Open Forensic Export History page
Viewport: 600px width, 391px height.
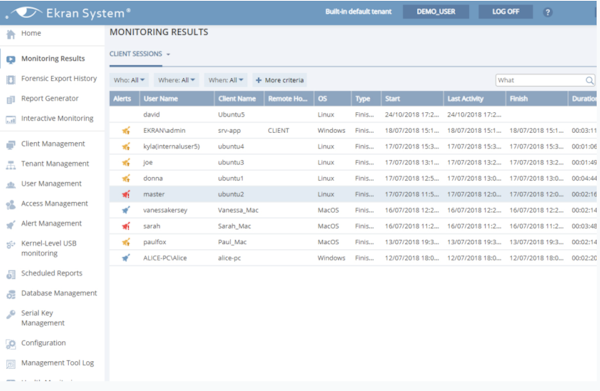click(59, 78)
